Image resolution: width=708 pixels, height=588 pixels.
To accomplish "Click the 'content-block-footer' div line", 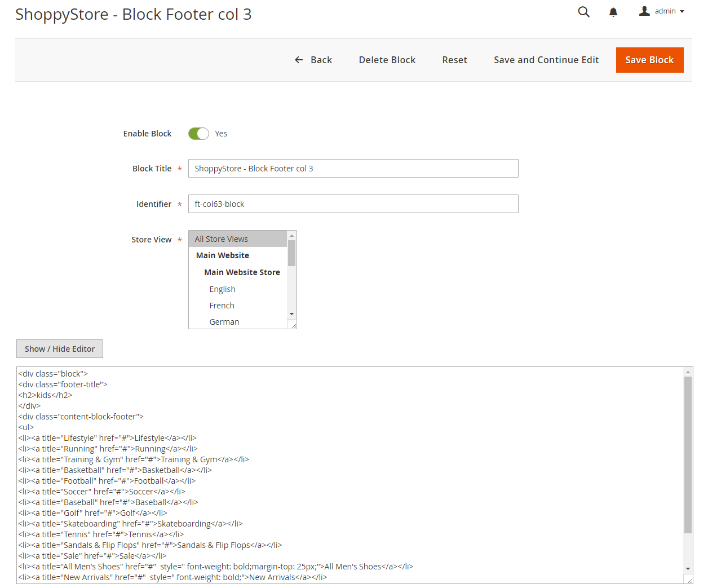I will coord(81,417).
